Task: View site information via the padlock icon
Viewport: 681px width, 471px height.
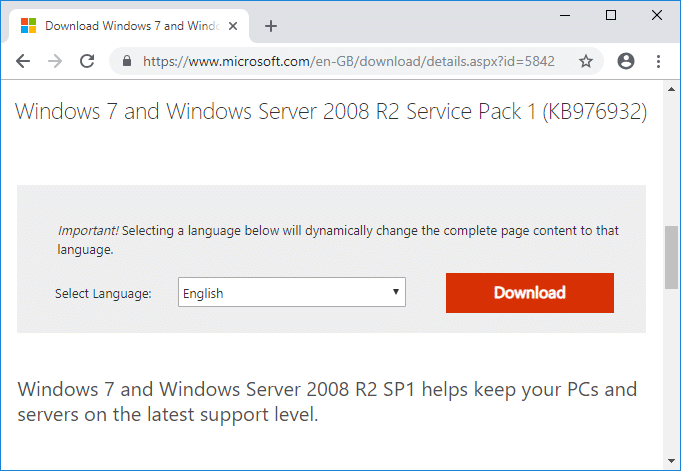Action: 127,61
